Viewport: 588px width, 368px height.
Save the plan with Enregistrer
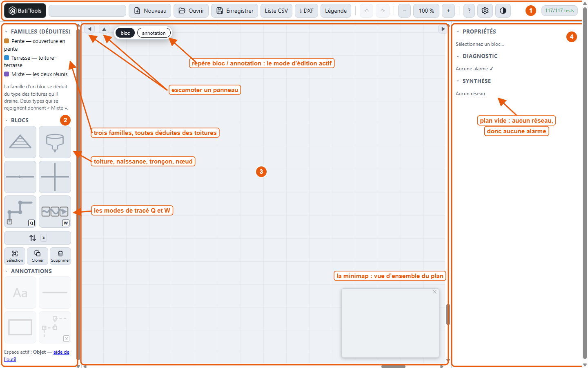click(x=235, y=11)
